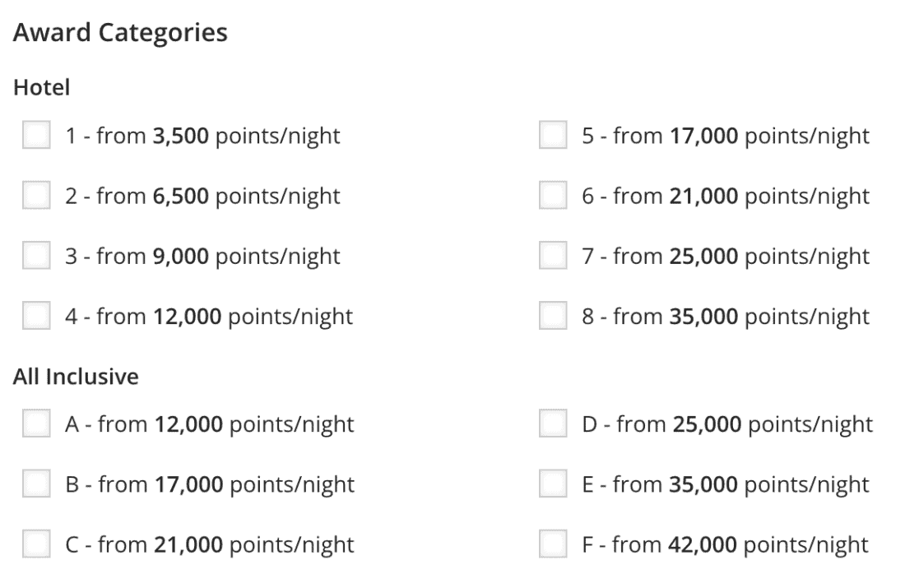Click the "1 - from 3,500 points/night" label
The width and height of the screenshot is (905, 588).
(202, 136)
